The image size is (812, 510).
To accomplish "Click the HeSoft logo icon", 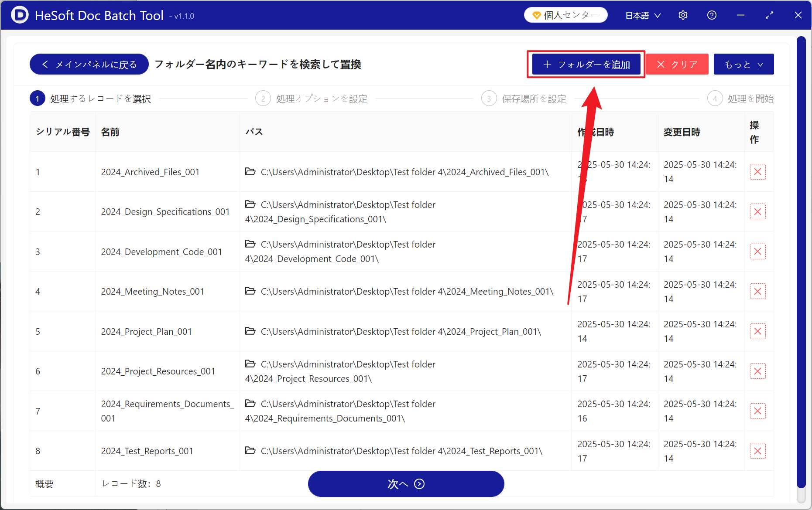I will [x=20, y=15].
